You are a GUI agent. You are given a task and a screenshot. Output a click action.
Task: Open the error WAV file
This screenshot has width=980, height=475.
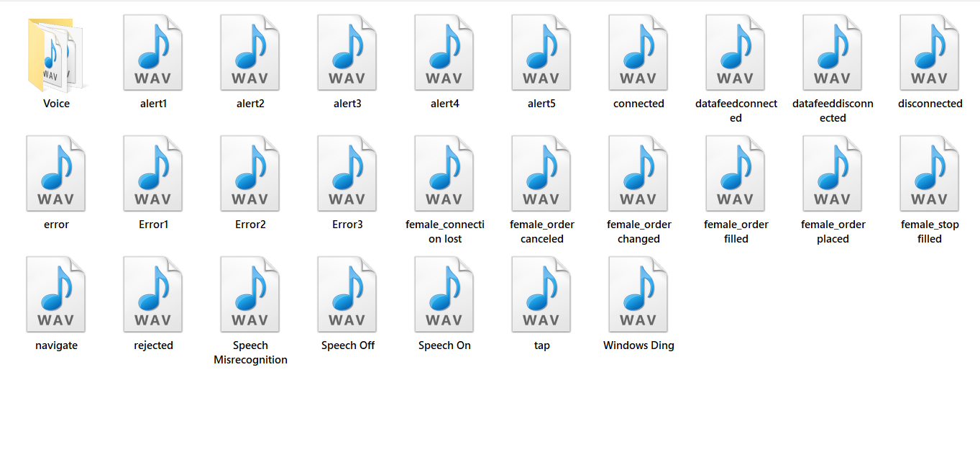(56, 173)
